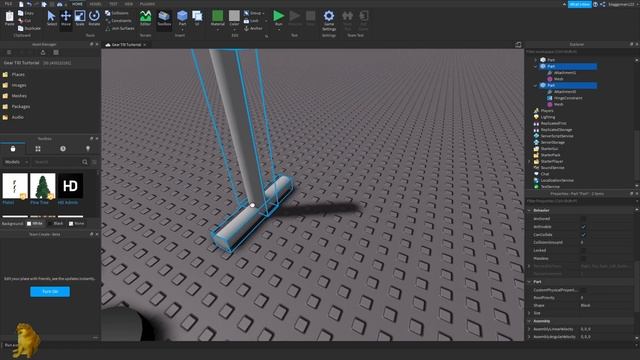
Task: Select White background radio option
Action: (29, 224)
